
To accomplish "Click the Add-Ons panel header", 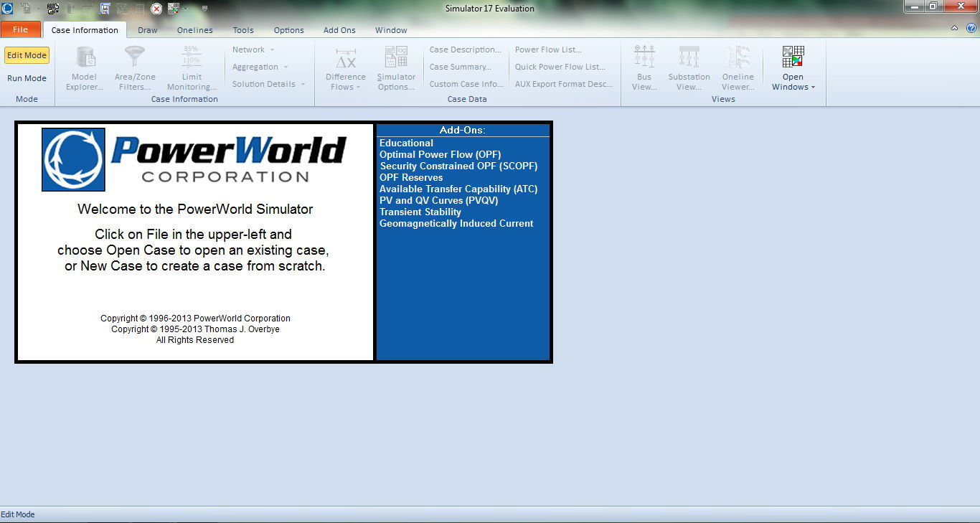I will coord(463,130).
